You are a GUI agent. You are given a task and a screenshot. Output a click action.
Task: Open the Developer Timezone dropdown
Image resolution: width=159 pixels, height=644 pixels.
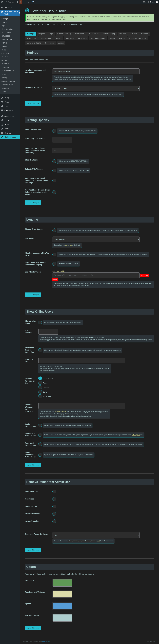pyautogui.click(x=96, y=88)
